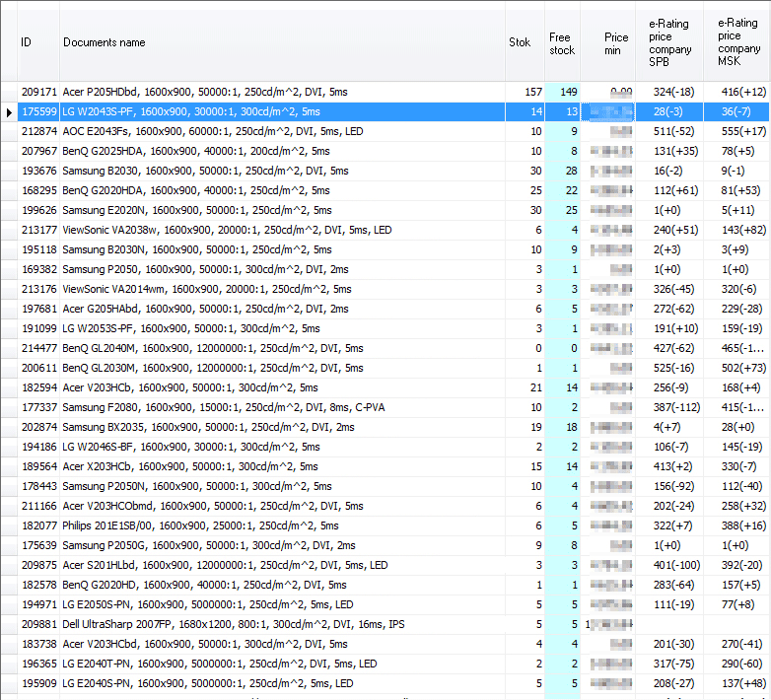Click SPB rating cell 401(-100)
The image size is (771, 700).
click(669, 565)
